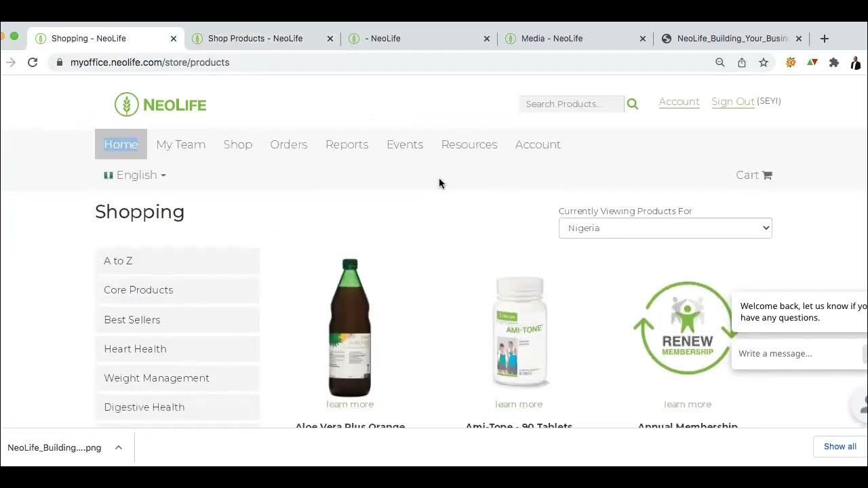The width and height of the screenshot is (868, 488).
Task: Open the Events menu
Action: point(405,144)
